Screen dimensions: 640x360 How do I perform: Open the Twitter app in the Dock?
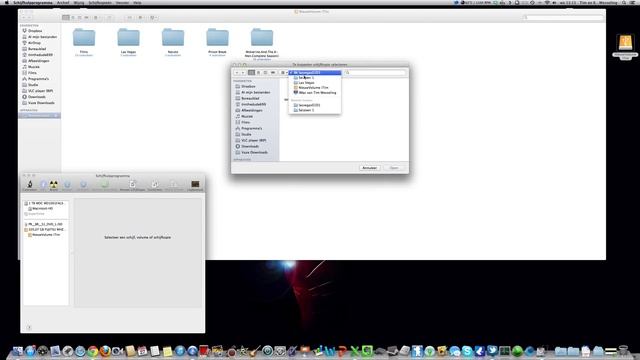click(492, 351)
